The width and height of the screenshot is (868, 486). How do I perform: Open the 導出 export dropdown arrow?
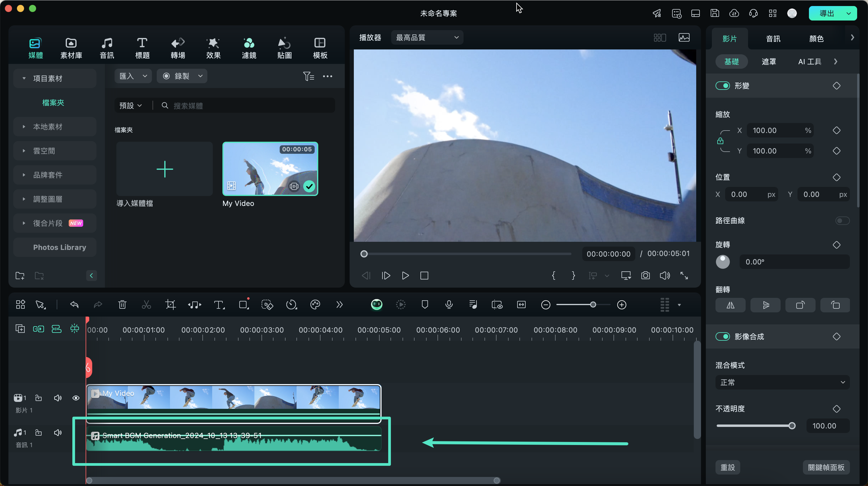point(848,14)
